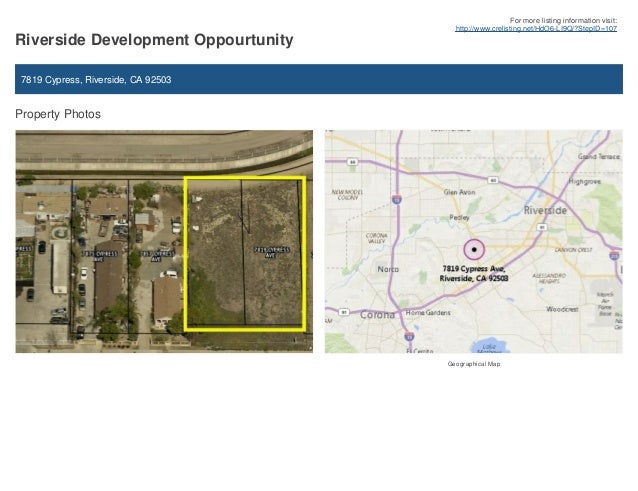Screen dimensions: 638x491
Task: Click the Route 91 shield left of Corona
Action: pos(344,312)
